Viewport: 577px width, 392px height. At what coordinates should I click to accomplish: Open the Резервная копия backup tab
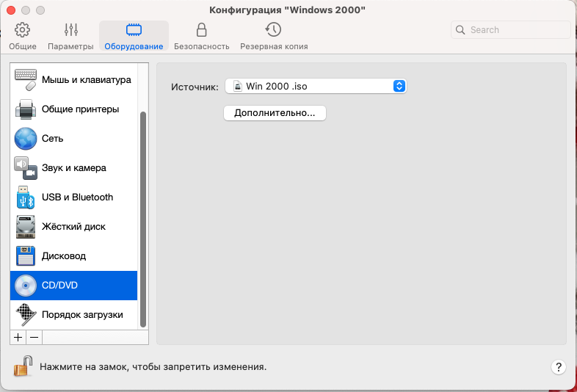click(273, 36)
